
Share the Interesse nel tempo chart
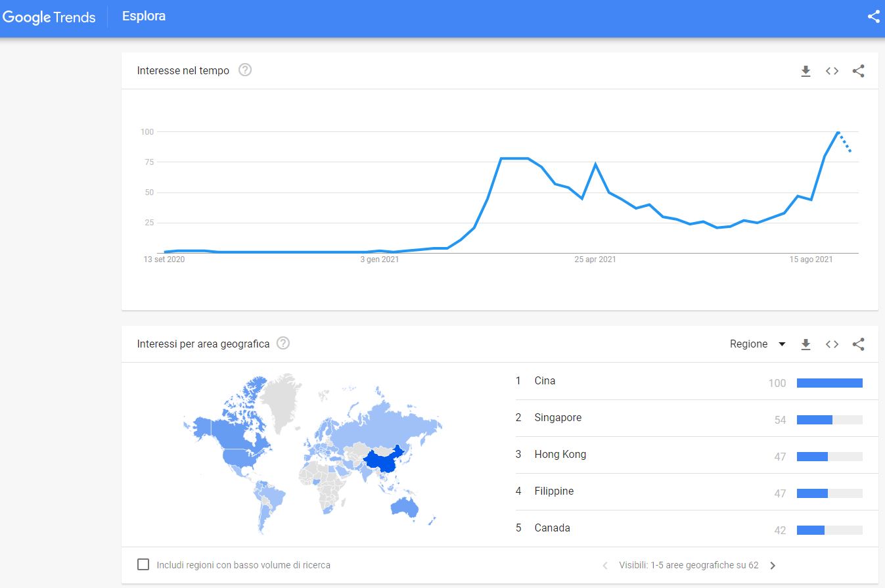(x=858, y=71)
